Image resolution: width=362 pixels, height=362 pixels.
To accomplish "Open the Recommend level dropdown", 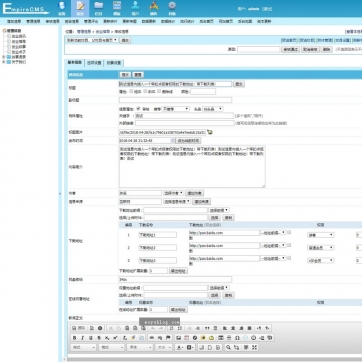I will [175, 109].
